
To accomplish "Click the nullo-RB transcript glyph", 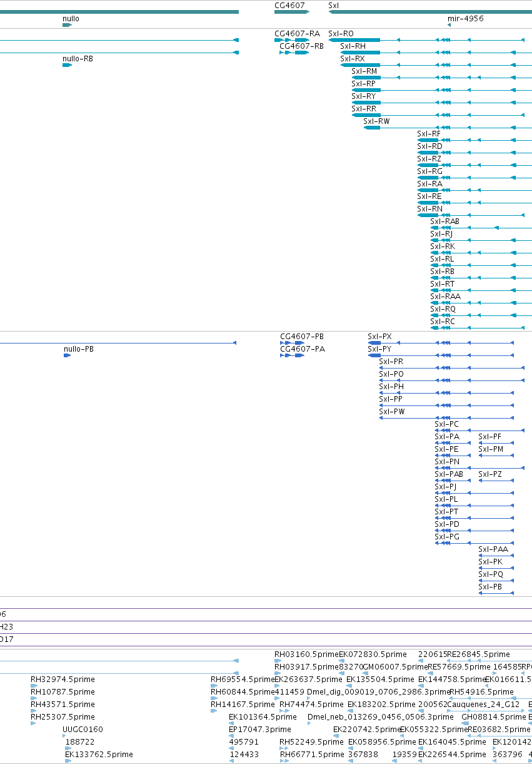I will tap(67, 65).
